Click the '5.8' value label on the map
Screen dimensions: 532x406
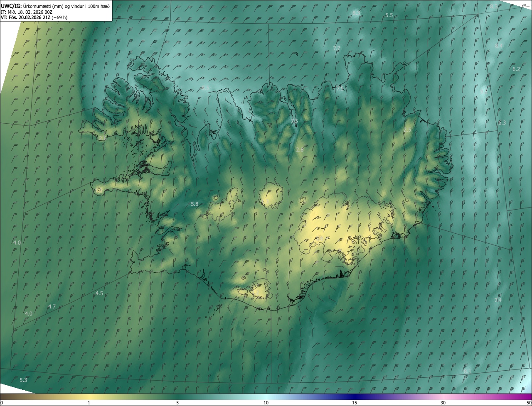point(195,204)
